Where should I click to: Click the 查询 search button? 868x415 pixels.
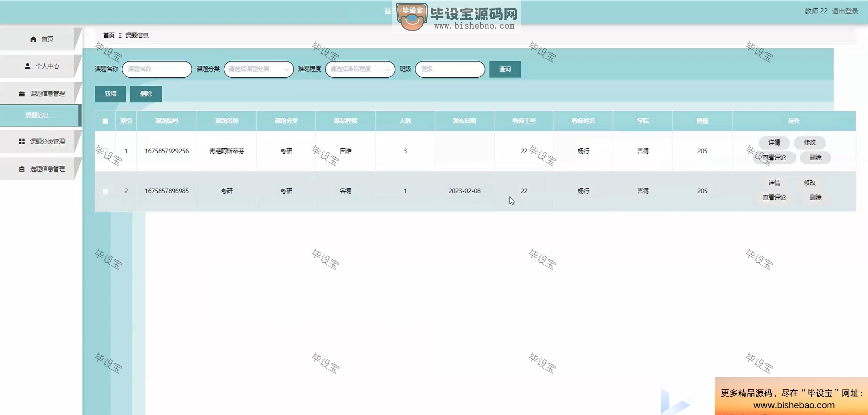(x=505, y=69)
